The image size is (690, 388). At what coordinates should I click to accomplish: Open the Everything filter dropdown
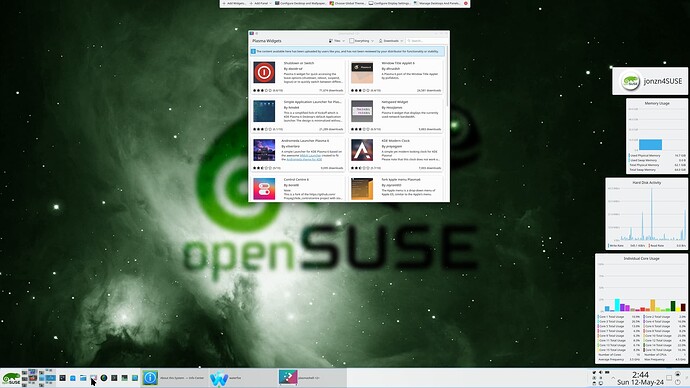pyautogui.click(x=361, y=41)
